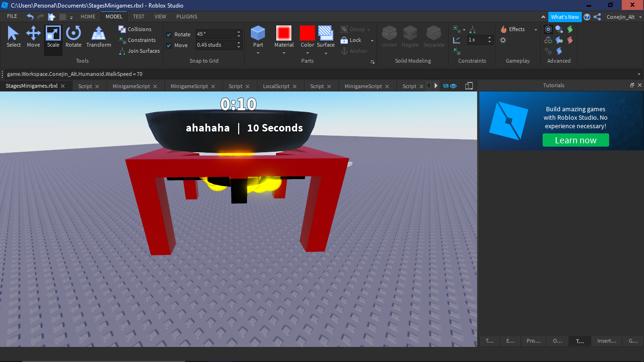Open the command bar history dropdown
The width and height of the screenshot is (644, 362).
(639, 74)
